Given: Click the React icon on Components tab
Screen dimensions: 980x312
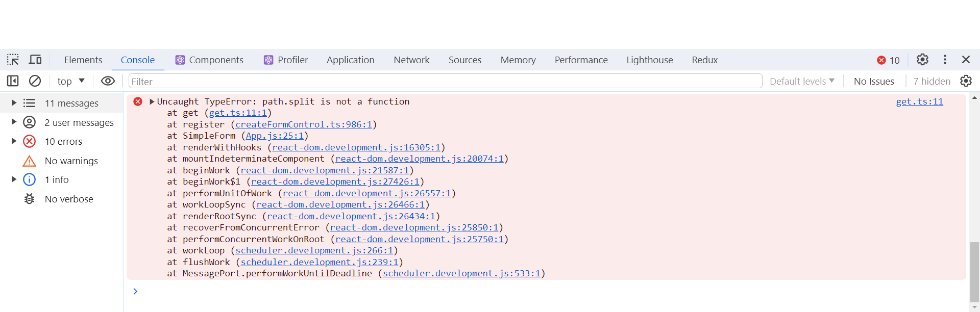Looking at the screenshot, I should tap(180, 60).
